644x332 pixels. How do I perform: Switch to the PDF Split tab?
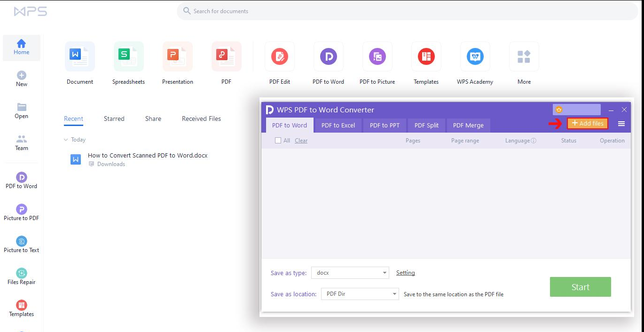426,125
